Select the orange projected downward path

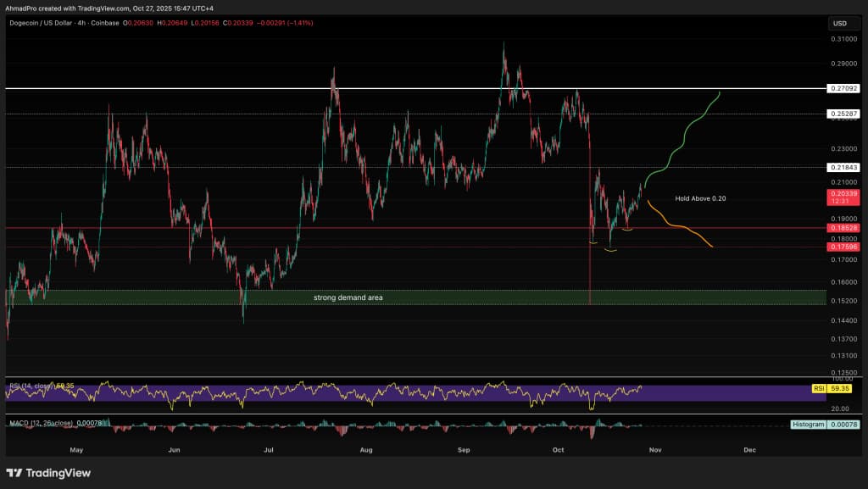point(678,226)
